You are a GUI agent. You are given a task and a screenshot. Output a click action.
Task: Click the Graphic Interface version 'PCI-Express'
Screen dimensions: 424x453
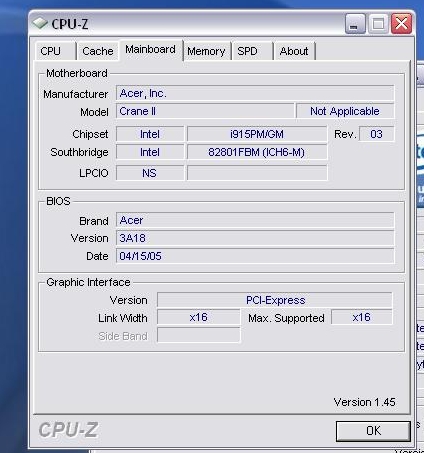point(275,300)
